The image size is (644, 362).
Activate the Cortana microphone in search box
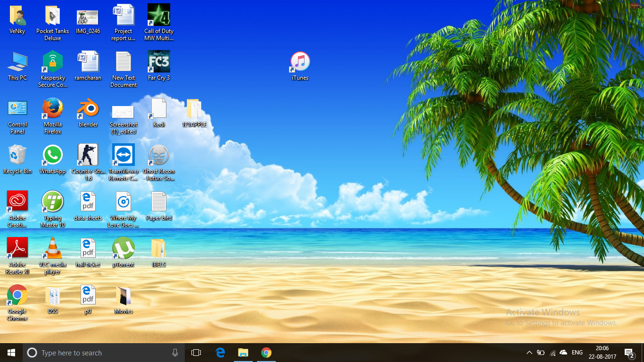pos(175,353)
